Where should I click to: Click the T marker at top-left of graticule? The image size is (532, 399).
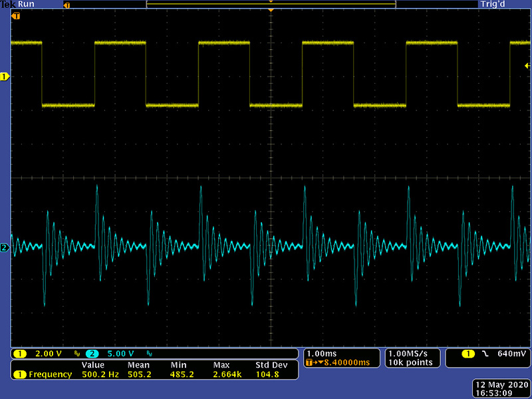[16, 15]
